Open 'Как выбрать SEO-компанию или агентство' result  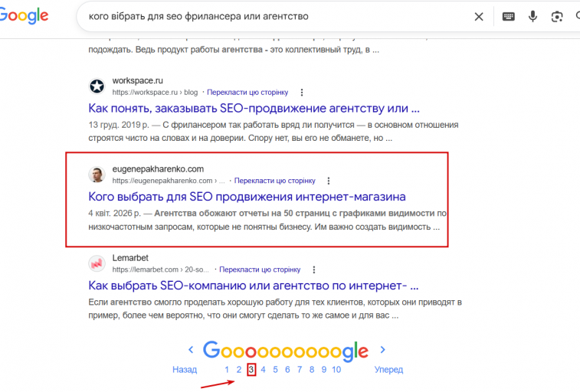pyautogui.click(x=254, y=286)
